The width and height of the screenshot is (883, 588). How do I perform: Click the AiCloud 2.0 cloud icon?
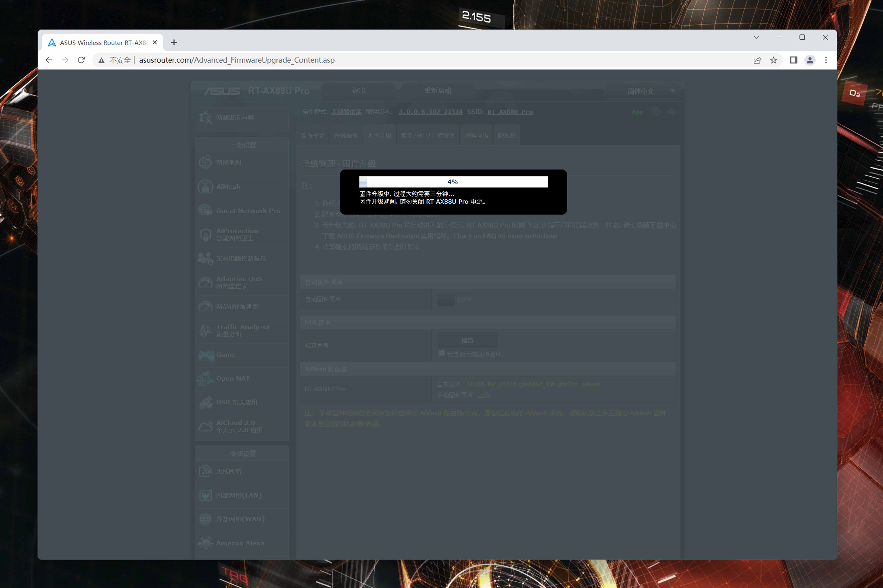point(205,426)
